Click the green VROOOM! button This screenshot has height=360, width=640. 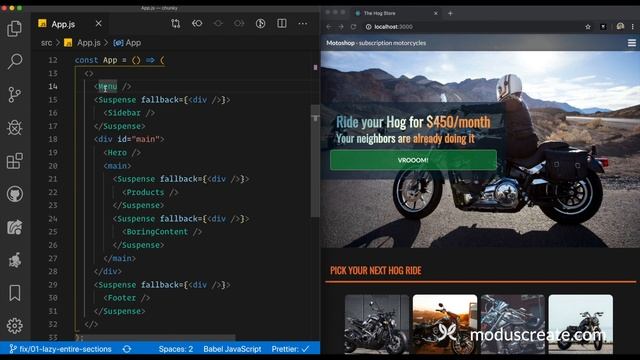[413, 160]
